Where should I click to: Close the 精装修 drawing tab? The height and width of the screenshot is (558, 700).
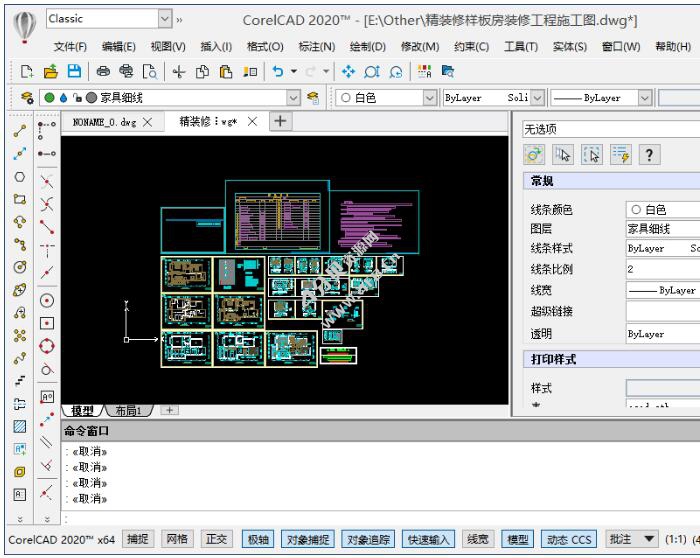pyautogui.click(x=252, y=121)
